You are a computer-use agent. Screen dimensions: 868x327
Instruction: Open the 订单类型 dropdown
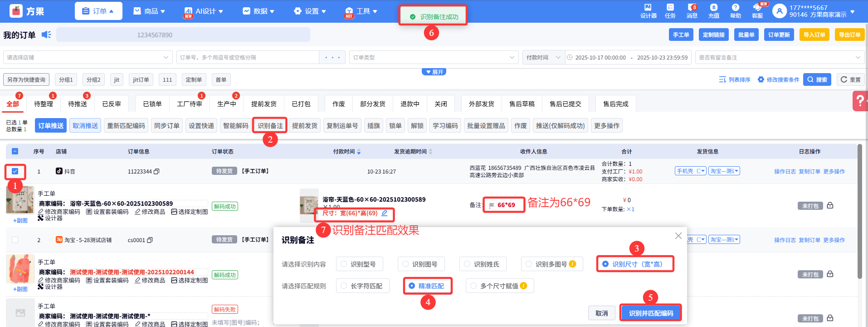(x=434, y=57)
